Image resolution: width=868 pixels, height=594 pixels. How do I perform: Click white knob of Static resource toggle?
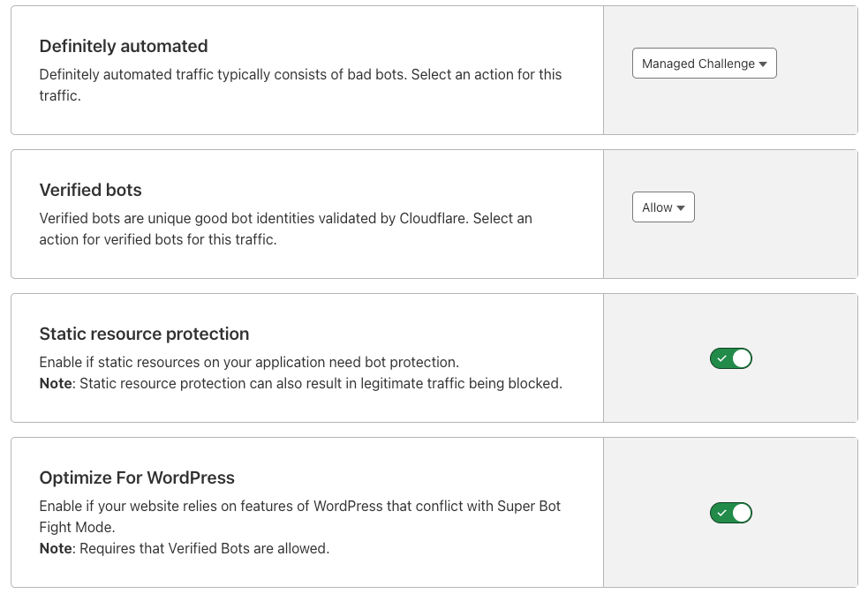(x=742, y=358)
